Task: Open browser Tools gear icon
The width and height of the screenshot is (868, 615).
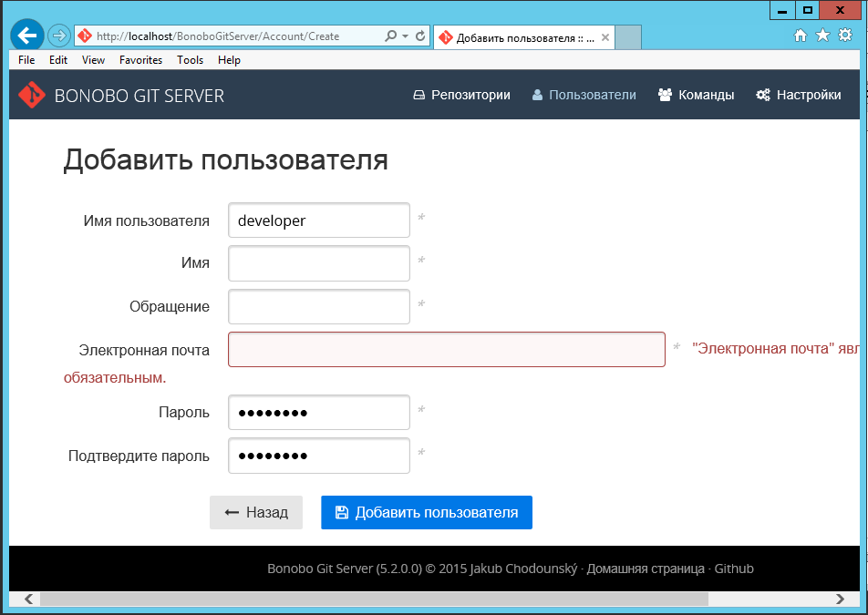Action: click(844, 36)
